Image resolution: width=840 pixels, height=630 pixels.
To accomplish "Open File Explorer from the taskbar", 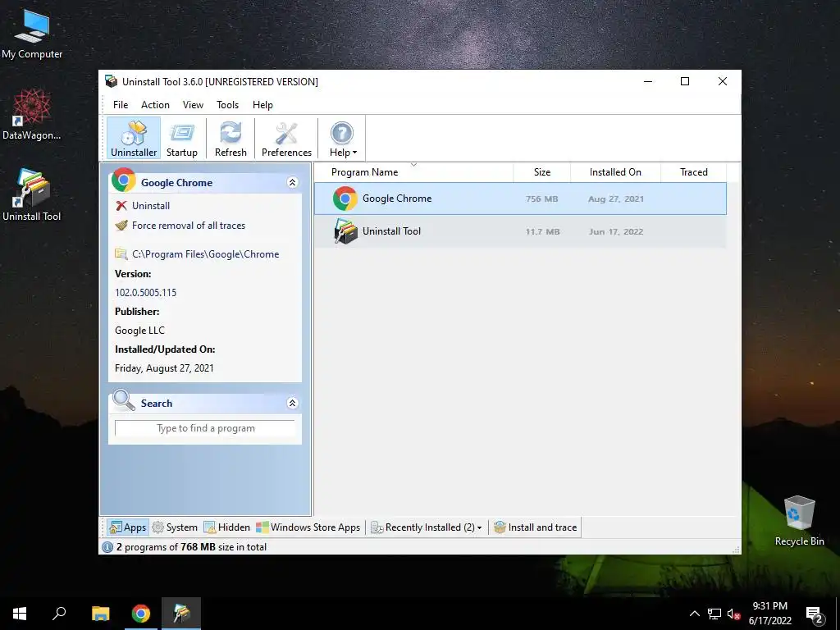I will (100, 614).
